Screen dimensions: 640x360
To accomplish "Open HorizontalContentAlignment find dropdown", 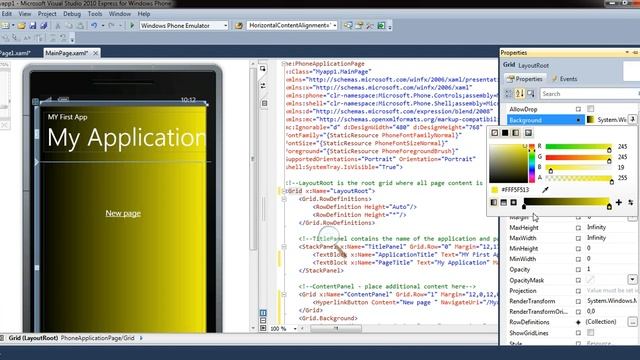I will [335, 26].
